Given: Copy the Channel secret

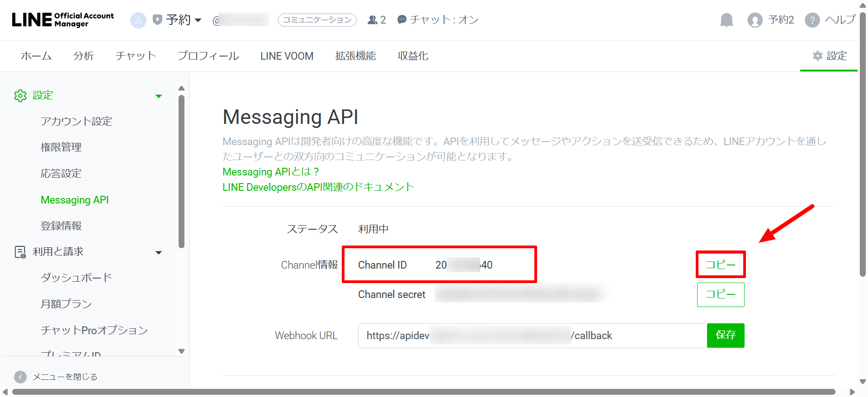Looking at the screenshot, I should click(x=721, y=295).
